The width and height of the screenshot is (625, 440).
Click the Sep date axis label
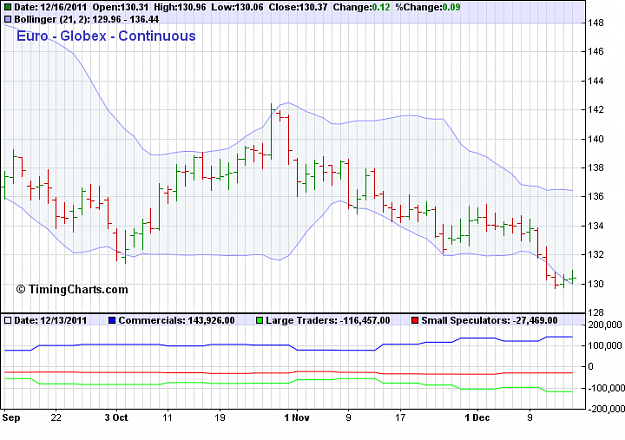coord(11,418)
